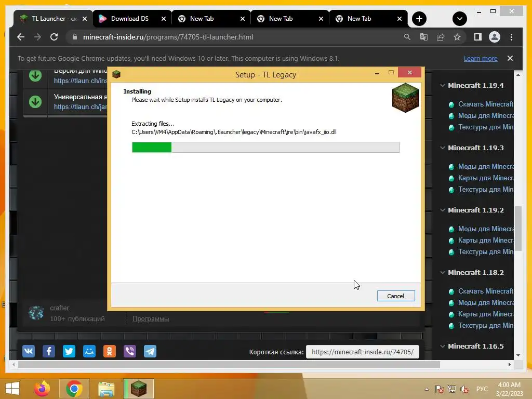
Task: Open Текстуры link under 1.19.4
Action: [486, 127]
